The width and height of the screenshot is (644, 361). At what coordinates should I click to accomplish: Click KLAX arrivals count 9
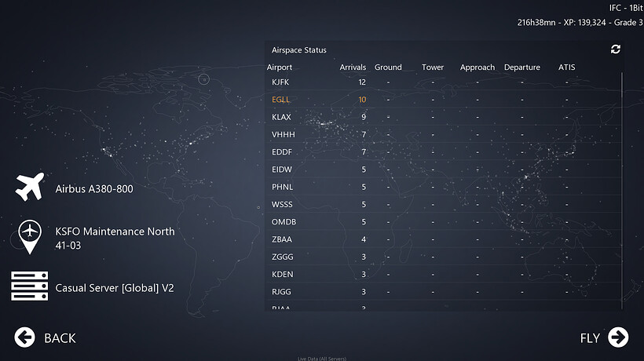[x=364, y=117]
